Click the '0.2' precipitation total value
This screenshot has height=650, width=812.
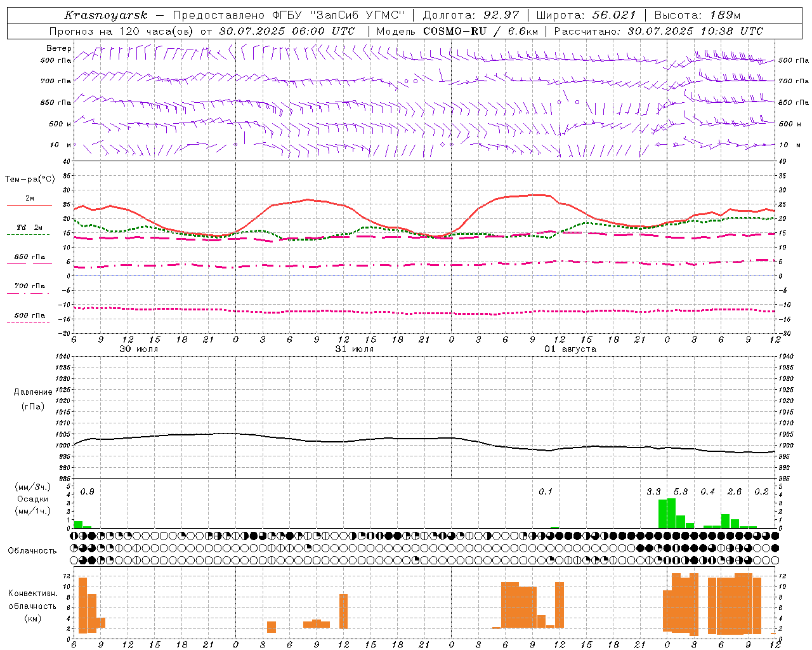pos(762,492)
